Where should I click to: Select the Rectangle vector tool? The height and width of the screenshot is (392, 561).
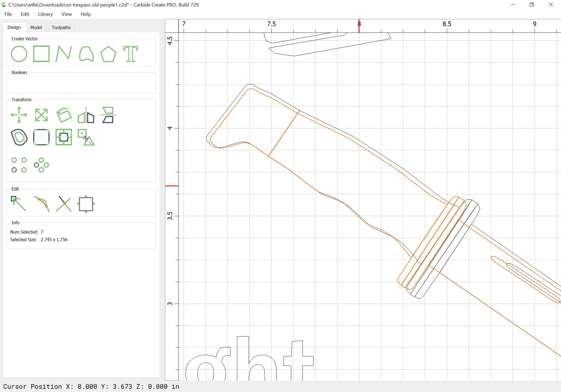pyautogui.click(x=41, y=54)
